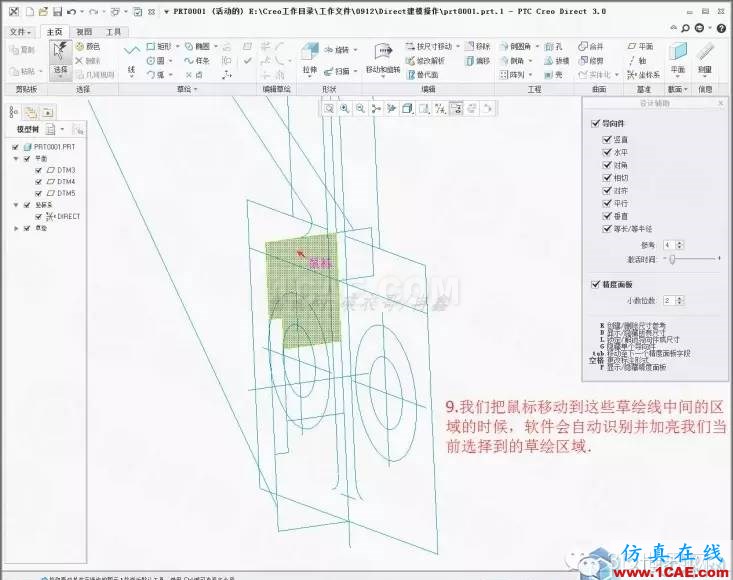Activate the 拉伸 extrude tool
Screen dimensions: 733x580
pos(309,59)
